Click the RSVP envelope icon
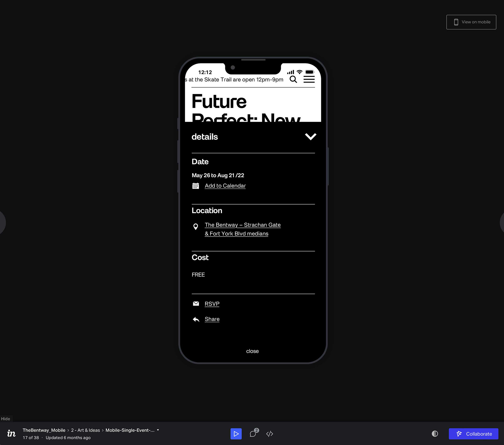The height and width of the screenshot is (445, 504). coord(196,304)
